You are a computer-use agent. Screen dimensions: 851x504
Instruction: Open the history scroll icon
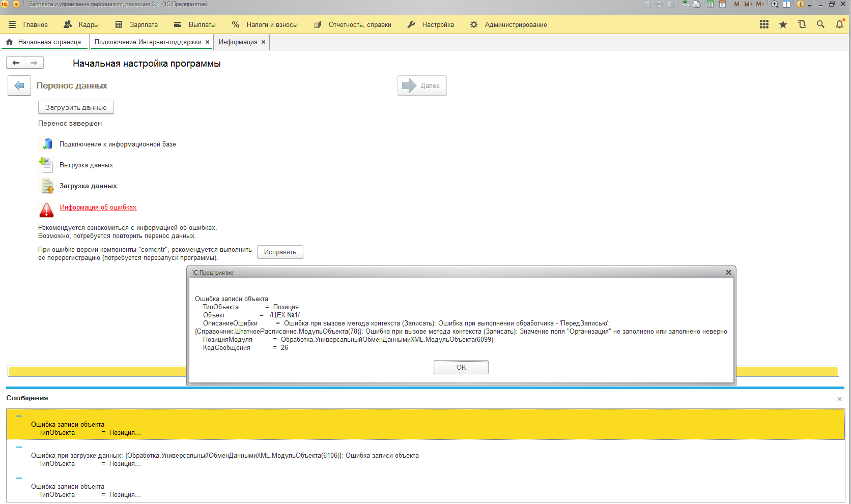pos(802,24)
